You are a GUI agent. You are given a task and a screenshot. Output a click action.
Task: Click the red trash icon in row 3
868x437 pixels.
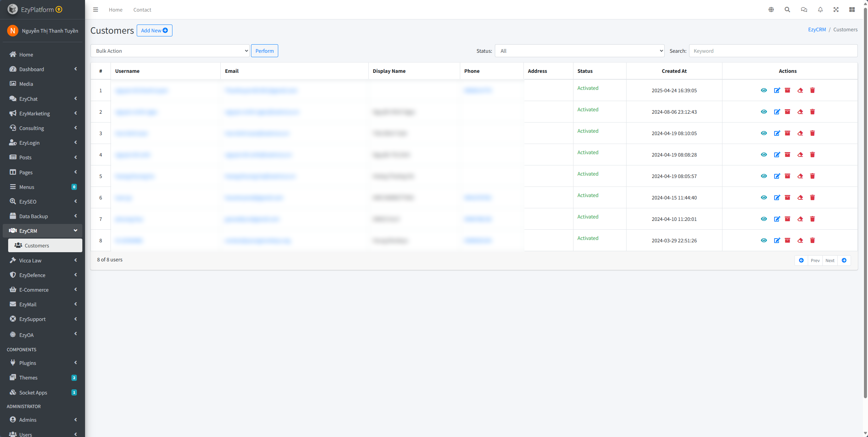coord(812,133)
